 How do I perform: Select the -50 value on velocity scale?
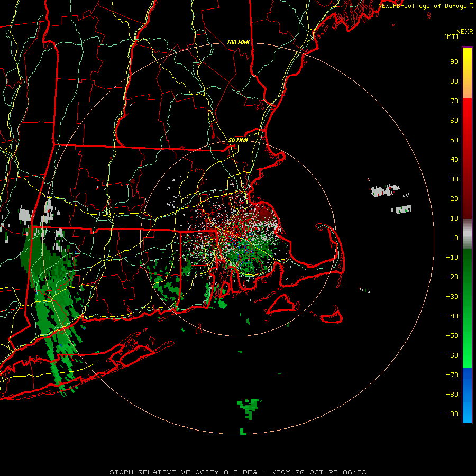[x=452, y=335]
